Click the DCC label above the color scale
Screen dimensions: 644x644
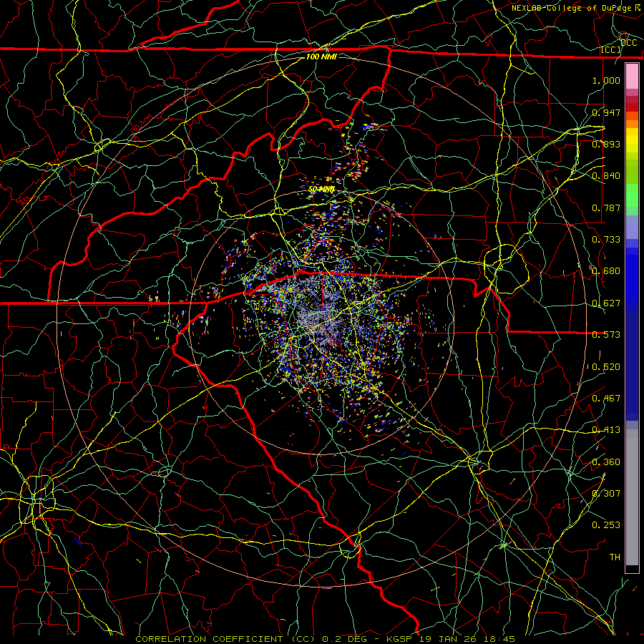coord(629,43)
